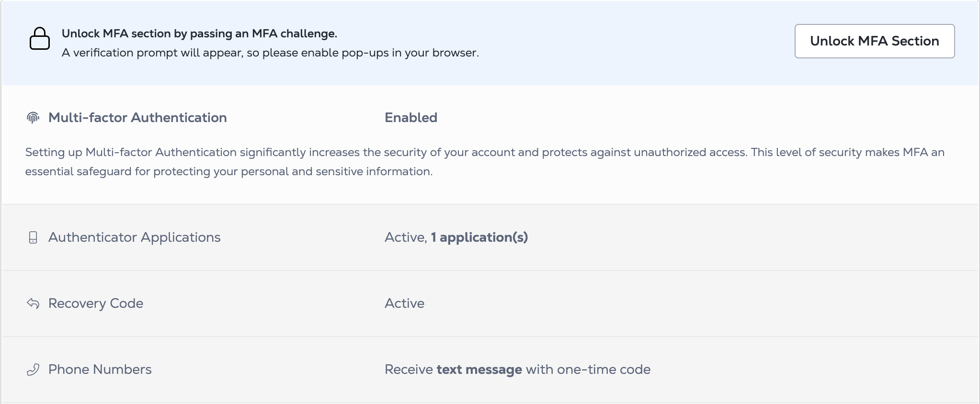Select the '1 application(s)' status text

[x=479, y=237]
